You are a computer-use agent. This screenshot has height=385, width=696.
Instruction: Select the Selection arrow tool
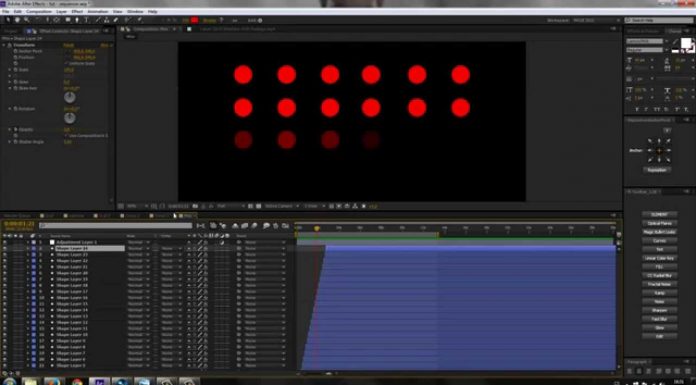pyautogui.click(x=8, y=20)
